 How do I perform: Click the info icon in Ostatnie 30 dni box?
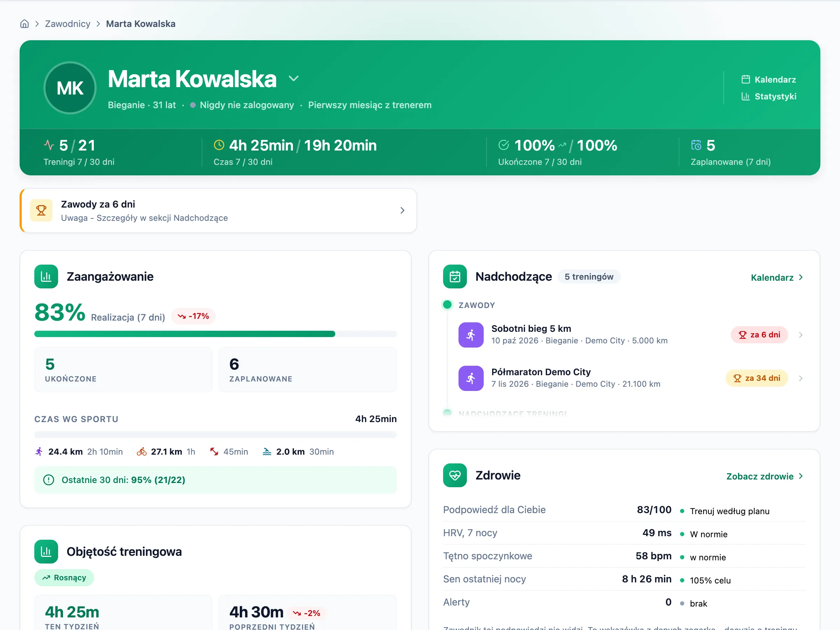[49, 480]
